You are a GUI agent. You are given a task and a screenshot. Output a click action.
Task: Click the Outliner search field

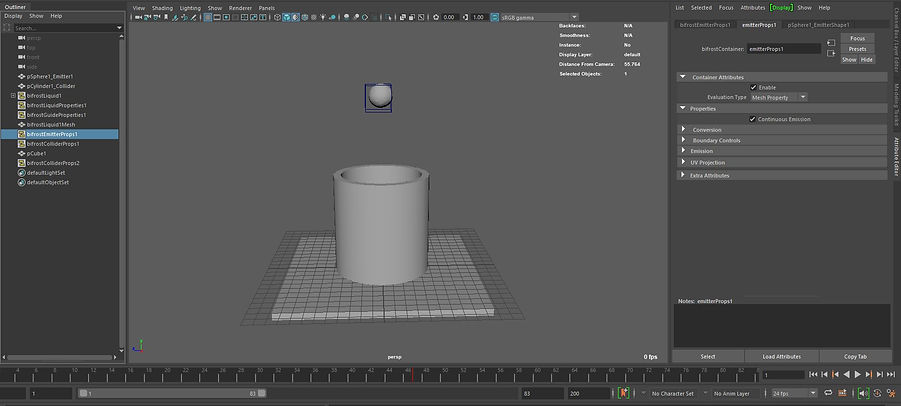click(64, 28)
